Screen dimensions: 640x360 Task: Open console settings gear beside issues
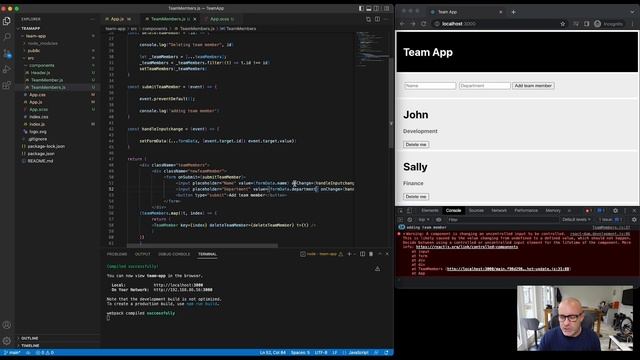(634, 220)
